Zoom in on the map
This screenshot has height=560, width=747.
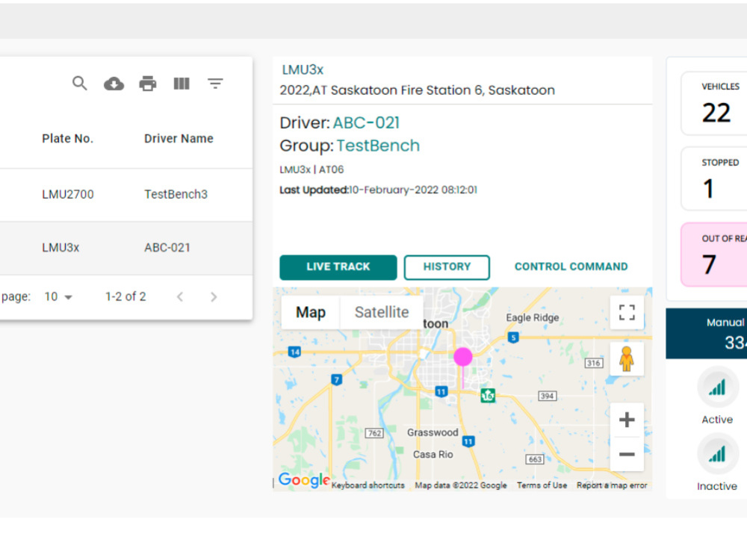point(627,420)
